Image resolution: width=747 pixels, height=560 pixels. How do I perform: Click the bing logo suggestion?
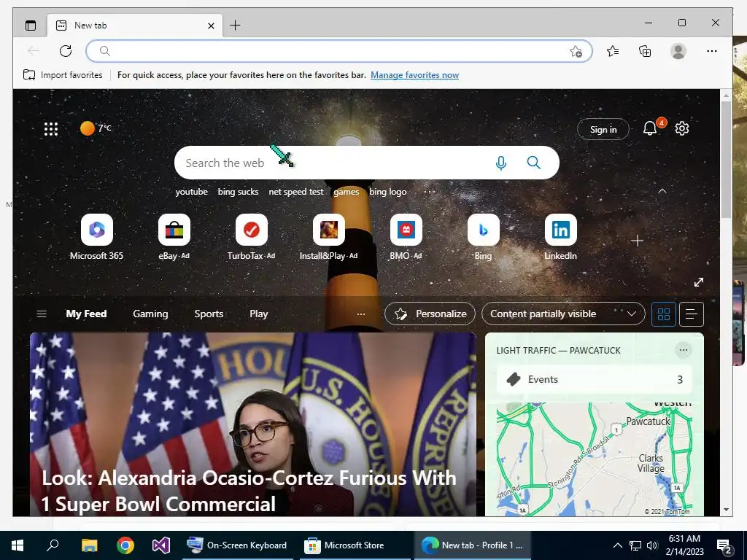click(388, 192)
